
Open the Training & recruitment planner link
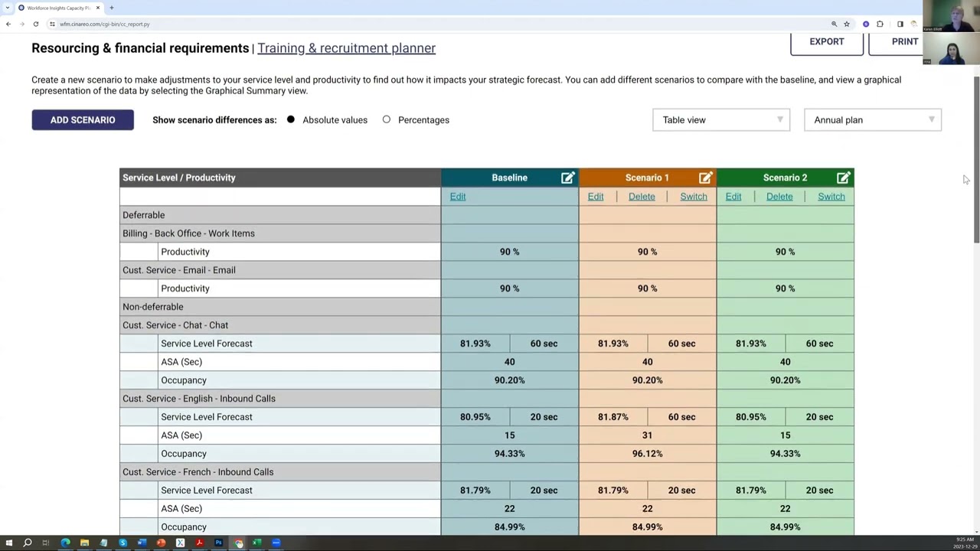[346, 48]
